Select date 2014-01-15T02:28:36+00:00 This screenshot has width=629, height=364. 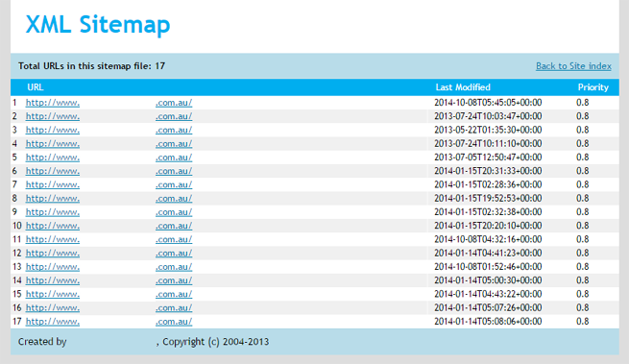[488, 184]
